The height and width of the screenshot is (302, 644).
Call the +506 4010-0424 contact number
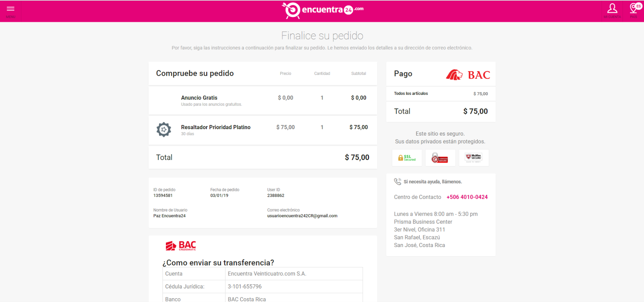(x=467, y=197)
